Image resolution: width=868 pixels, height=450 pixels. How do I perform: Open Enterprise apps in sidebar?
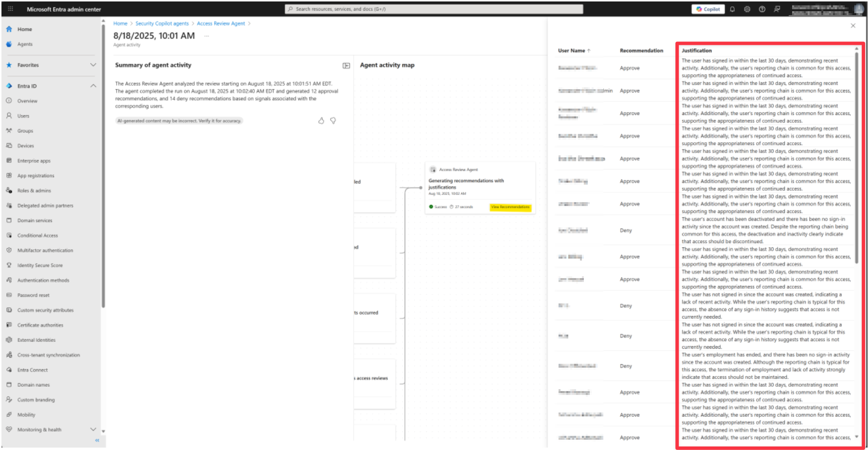(x=34, y=161)
